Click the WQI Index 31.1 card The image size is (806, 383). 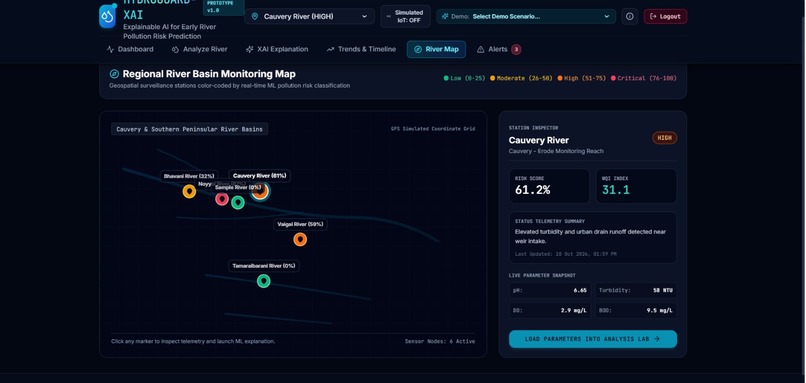point(636,186)
